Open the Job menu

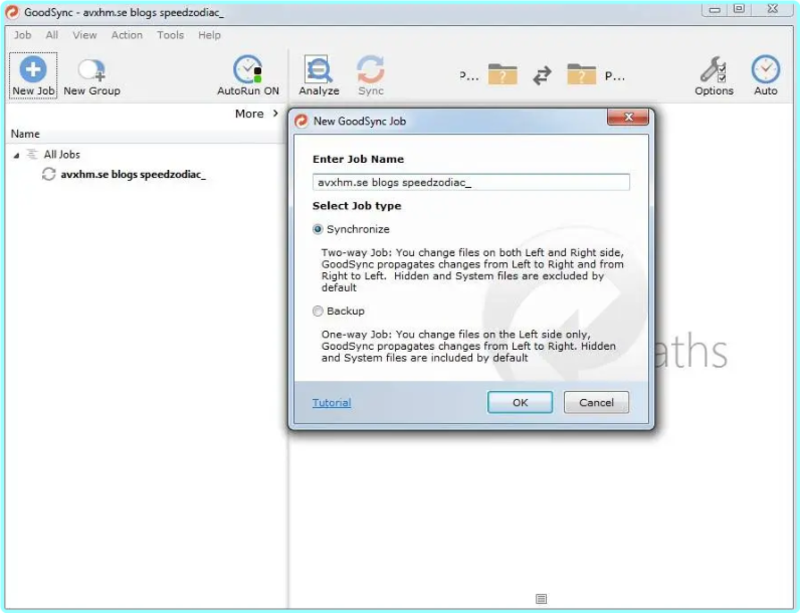point(22,35)
